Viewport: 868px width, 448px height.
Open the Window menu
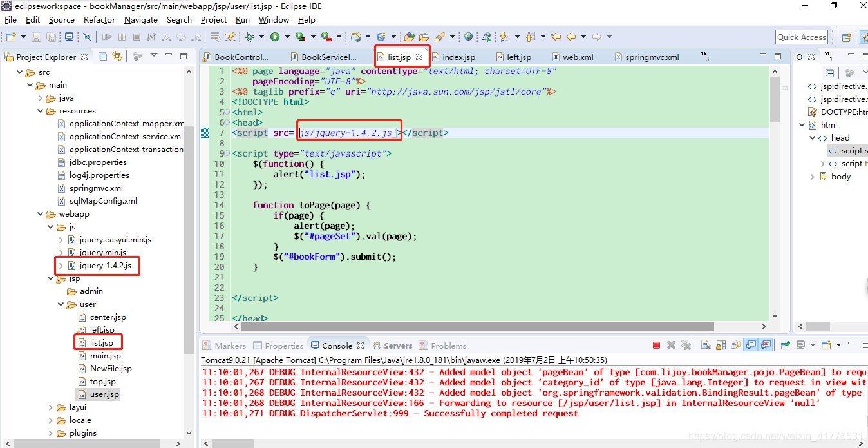(x=274, y=20)
